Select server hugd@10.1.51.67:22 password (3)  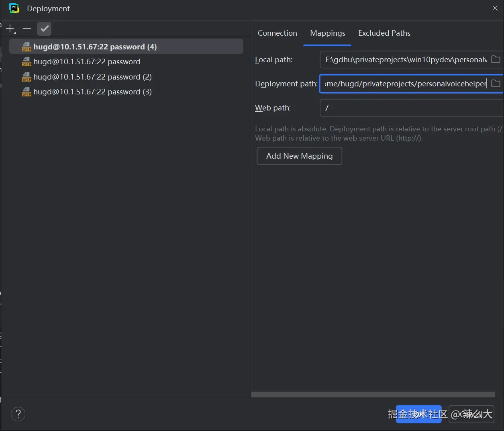(x=92, y=92)
